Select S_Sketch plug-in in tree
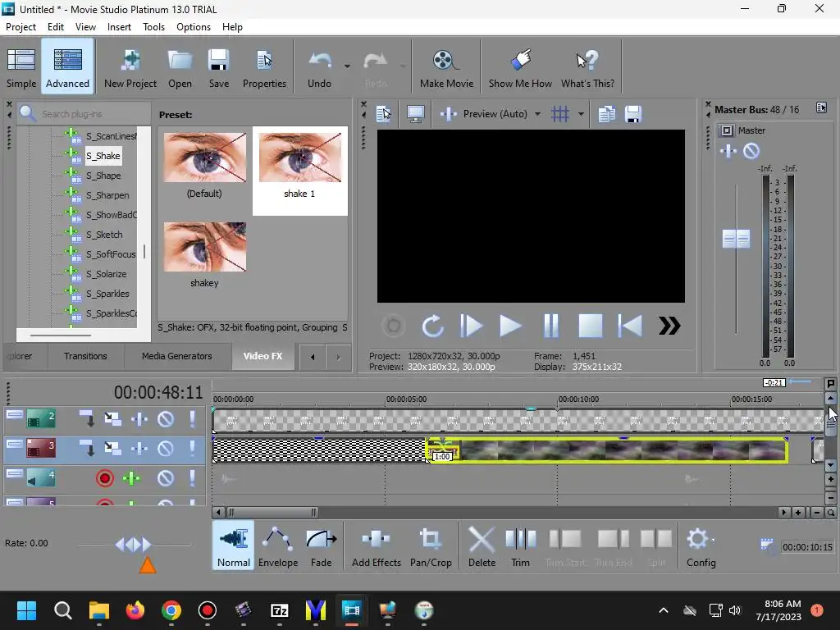Image resolution: width=840 pixels, height=630 pixels. (104, 235)
